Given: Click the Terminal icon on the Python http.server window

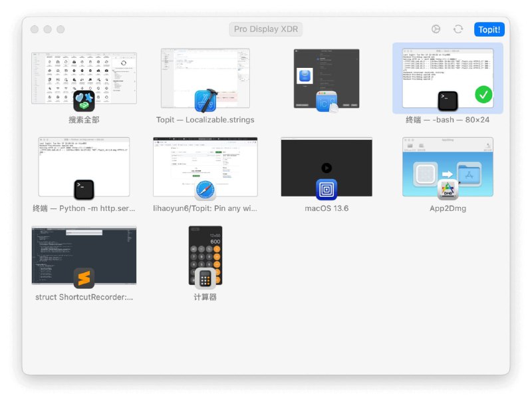Looking at the screenshot, I should point(84,189).
